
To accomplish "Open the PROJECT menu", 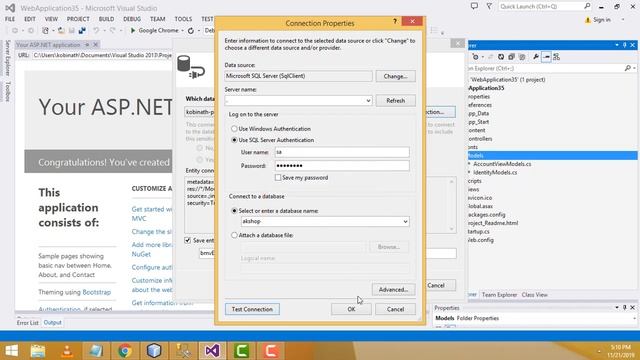I will [78, 19].
